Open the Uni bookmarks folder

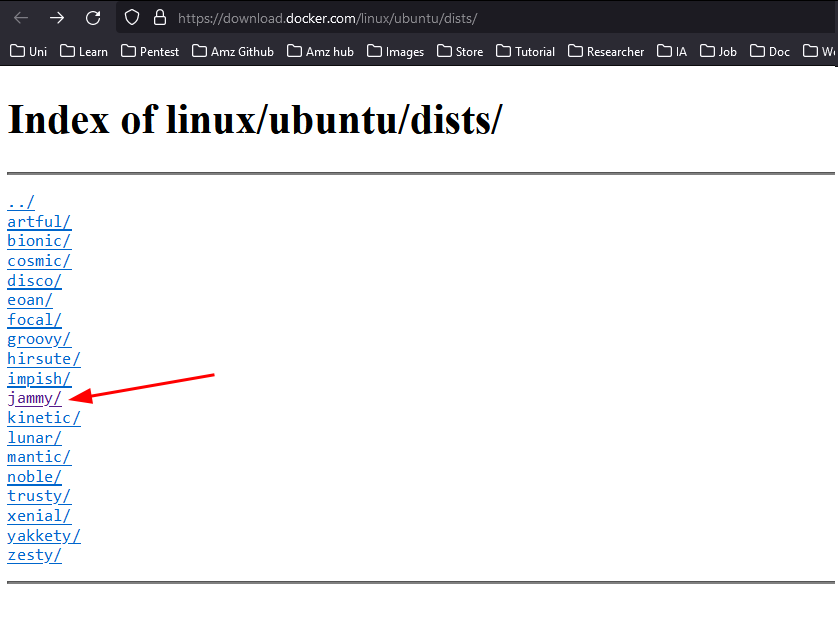pos(29,51)
